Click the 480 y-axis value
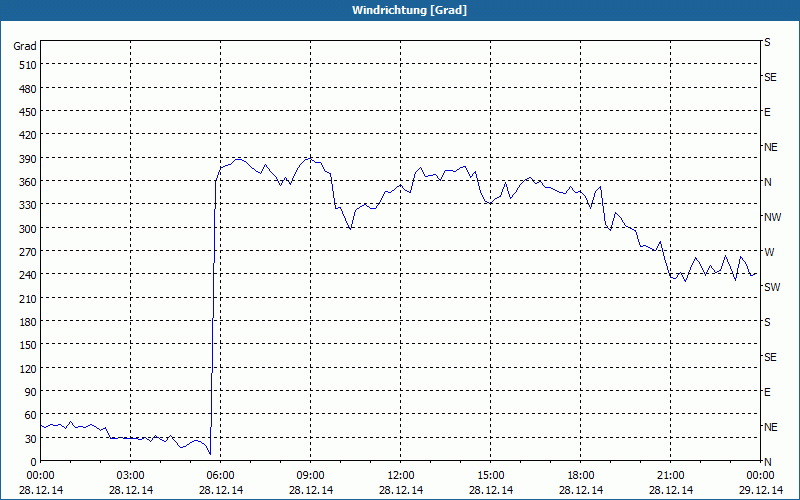The width and height of the screenshot is (800, 500). [28, 89]
